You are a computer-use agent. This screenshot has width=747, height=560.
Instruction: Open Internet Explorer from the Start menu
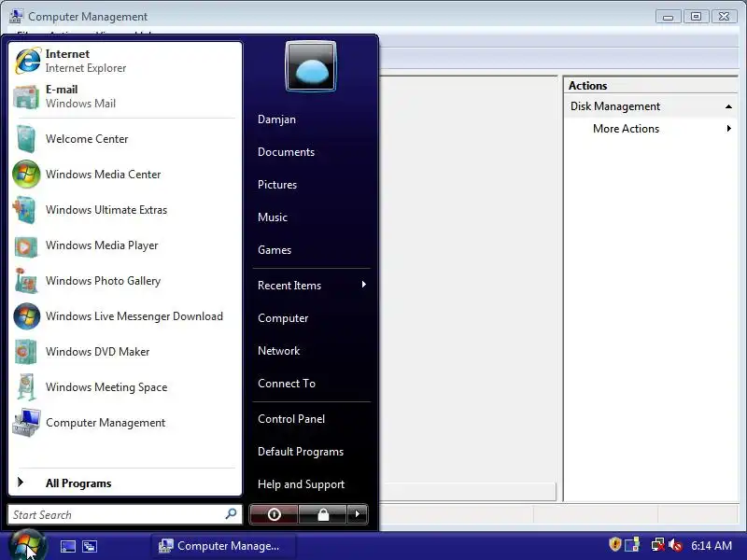[125, 61]
